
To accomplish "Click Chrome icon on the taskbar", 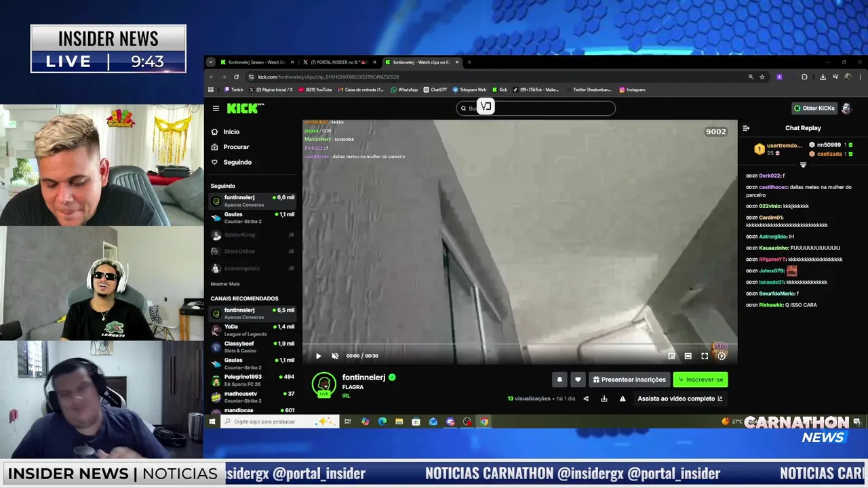I will click(484, 422).
